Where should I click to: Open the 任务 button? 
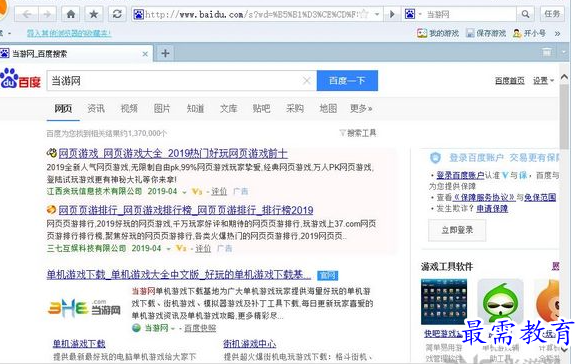click(x=552, y=14)
